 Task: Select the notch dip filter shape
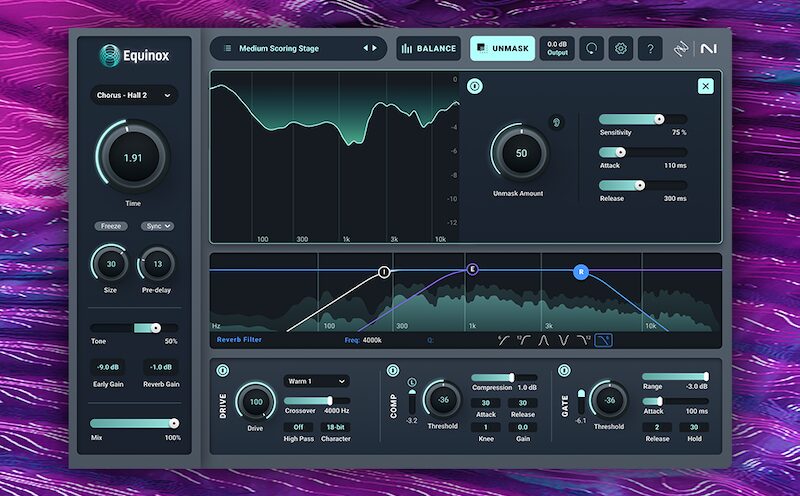coord(563,340)
